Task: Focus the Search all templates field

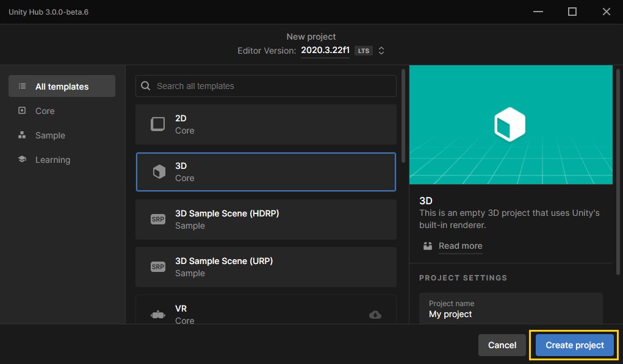Action: pyautogui.click(x=266, y=86)
